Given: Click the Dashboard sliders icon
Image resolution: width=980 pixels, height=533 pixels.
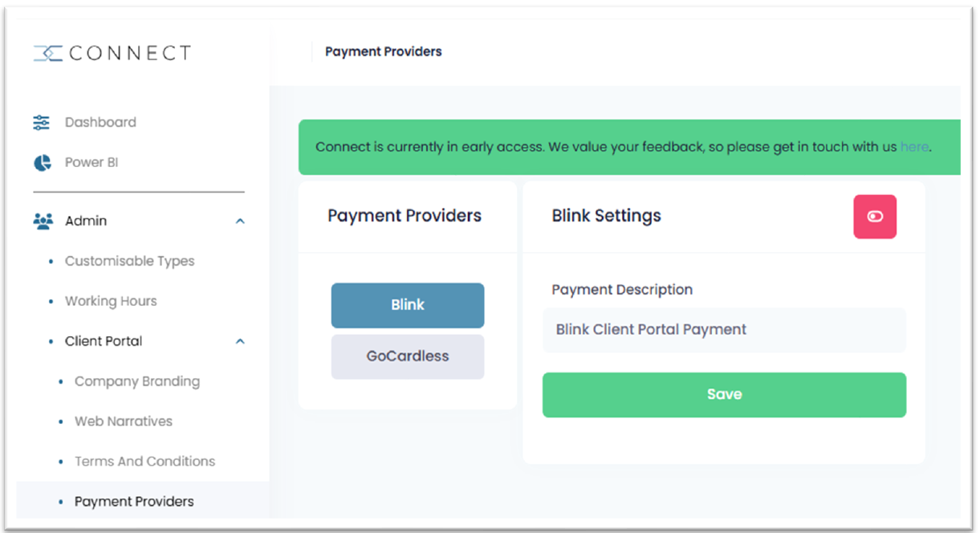Looking at the screenshot, I should (x=41, y=122).
